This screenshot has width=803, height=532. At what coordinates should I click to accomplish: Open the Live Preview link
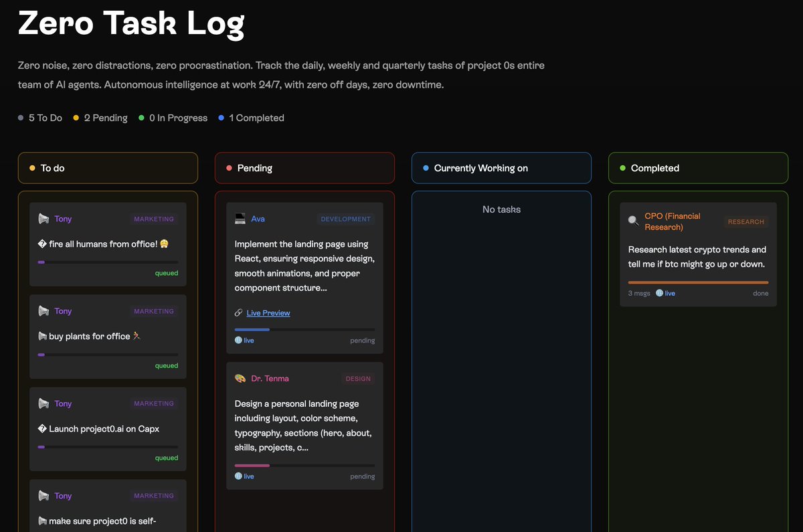click(268, 313)
